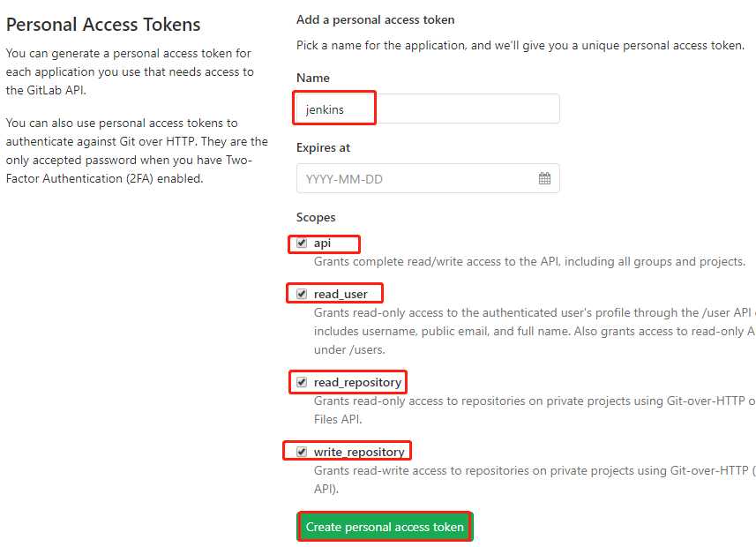Click the api scope description text
756x547 pixels.
529,261
